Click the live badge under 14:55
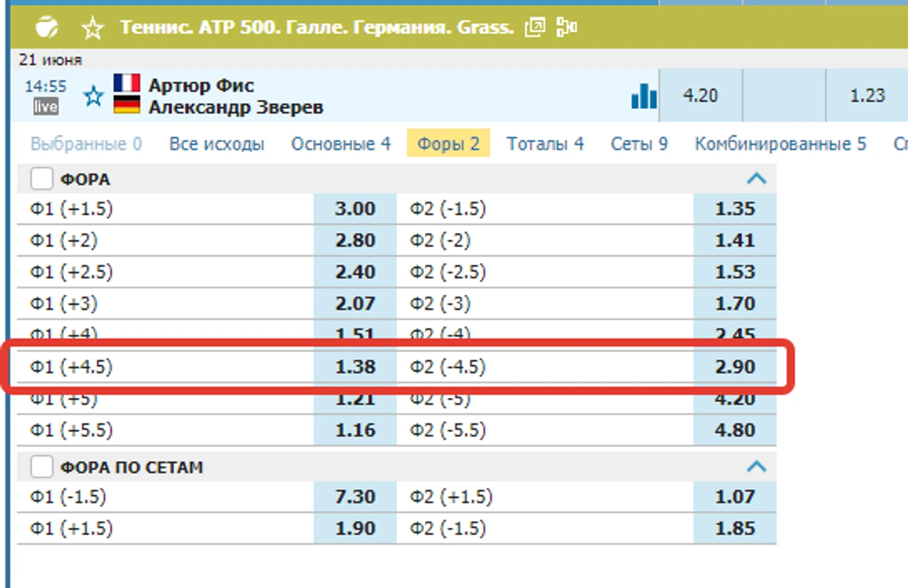The width and height of the screenshot is (908, 588). pos(45,106)
